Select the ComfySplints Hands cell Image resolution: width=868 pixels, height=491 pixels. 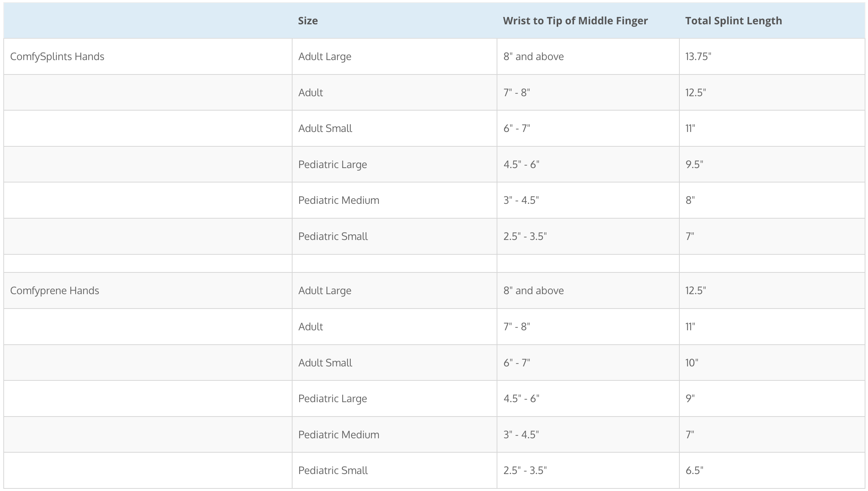pyautogui.click(x=148, y=56)
